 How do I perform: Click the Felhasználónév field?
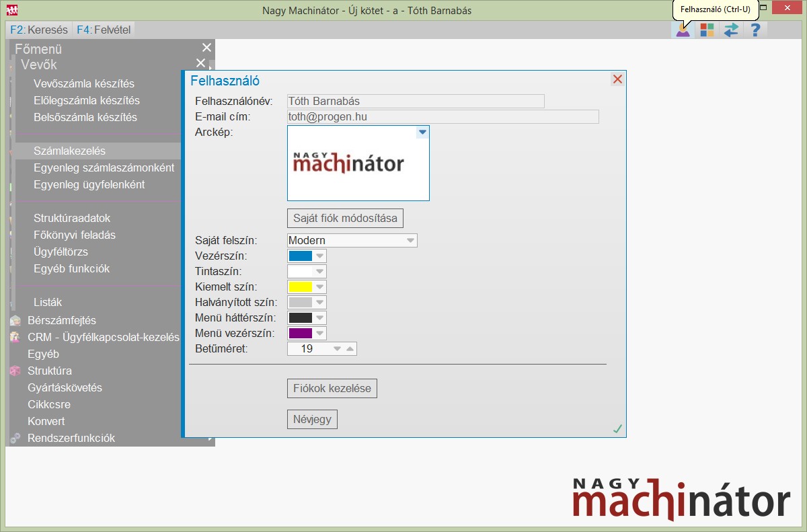click(416, 101)
